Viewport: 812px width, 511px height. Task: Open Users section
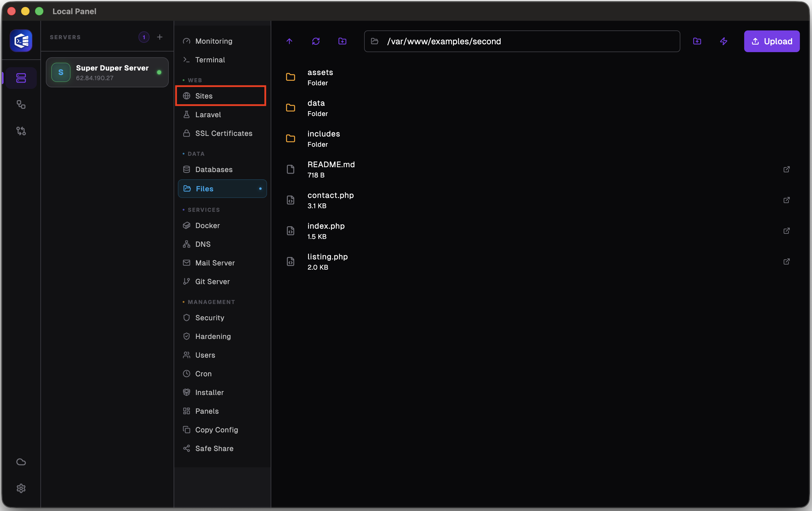(222, 355)
